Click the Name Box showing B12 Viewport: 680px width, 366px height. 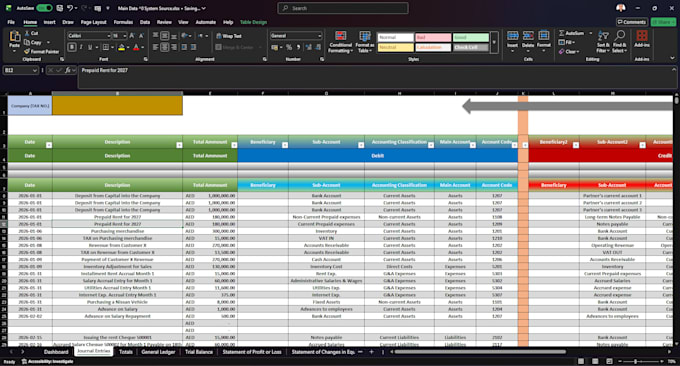[x=20, y=70]
